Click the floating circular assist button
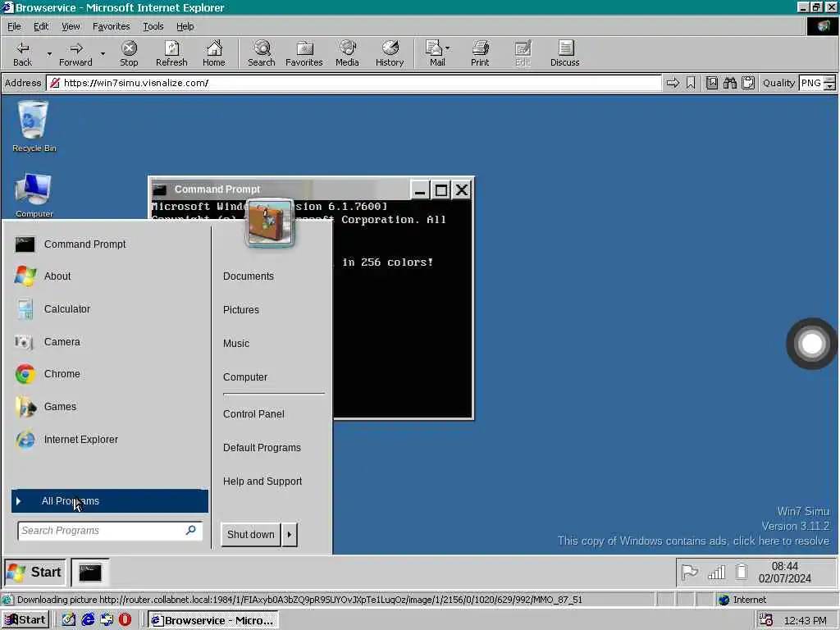840x630 pixels. tap(811, 344)
